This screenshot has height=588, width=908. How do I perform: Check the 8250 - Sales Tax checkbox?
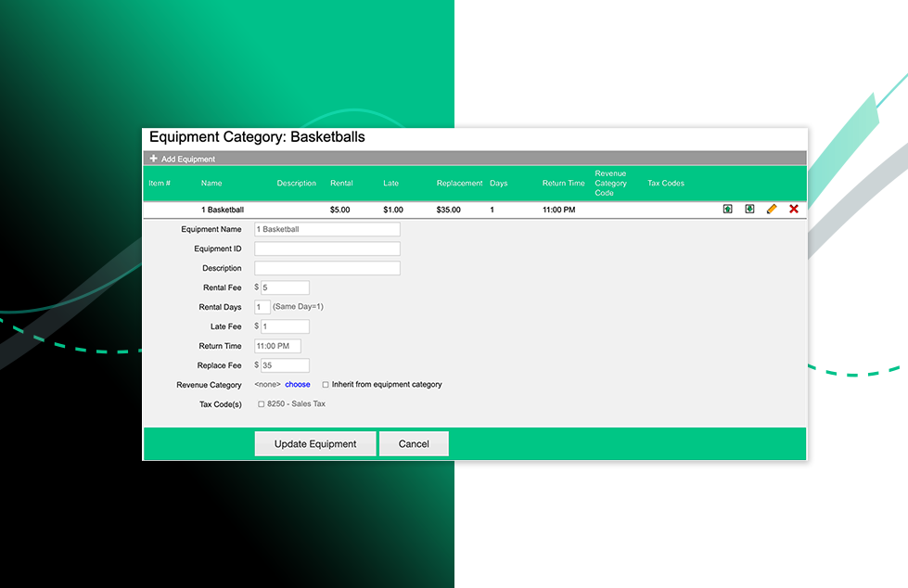262,404
